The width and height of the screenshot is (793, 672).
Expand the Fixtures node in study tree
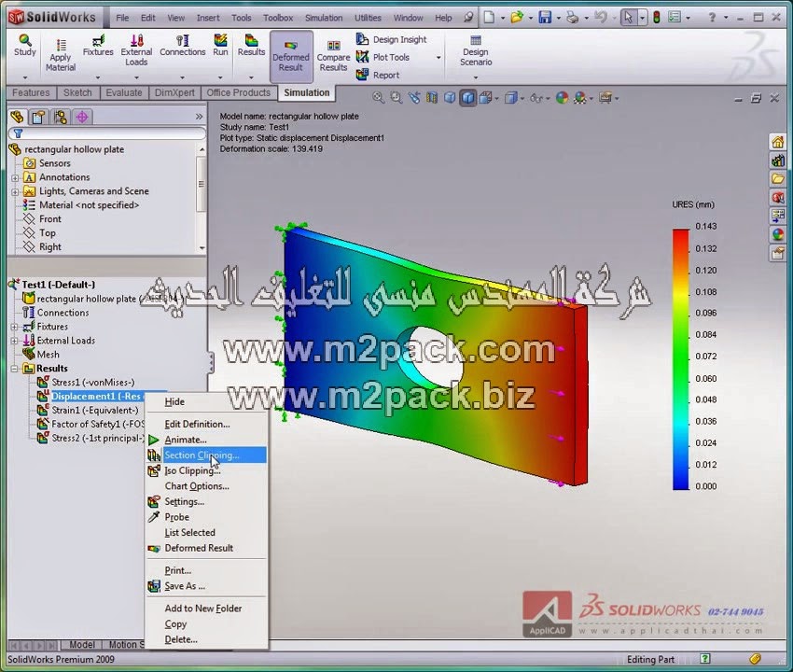[14, 327]
